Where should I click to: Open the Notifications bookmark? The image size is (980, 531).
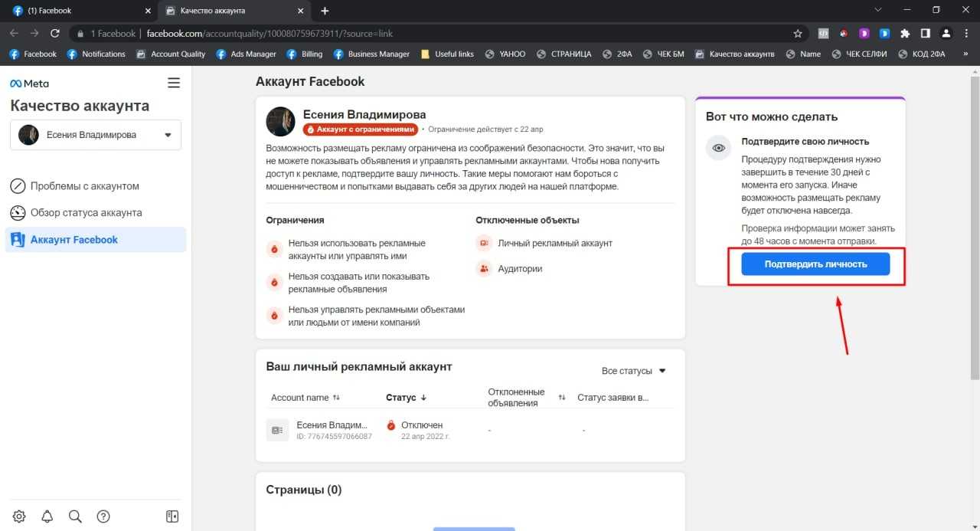[x=96, y=54]
